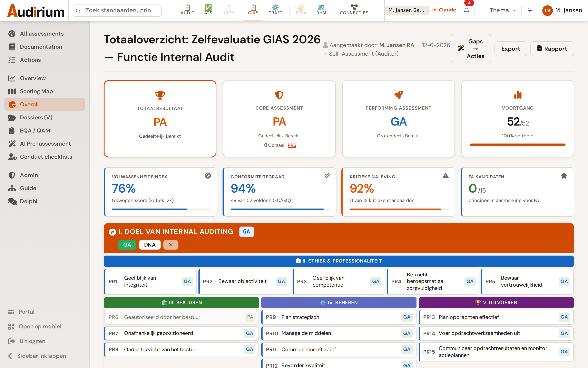Open EQA / QAM in the sidebar
Image resolution: width=588 pixels, height=368 pixels.
[45, 131]
